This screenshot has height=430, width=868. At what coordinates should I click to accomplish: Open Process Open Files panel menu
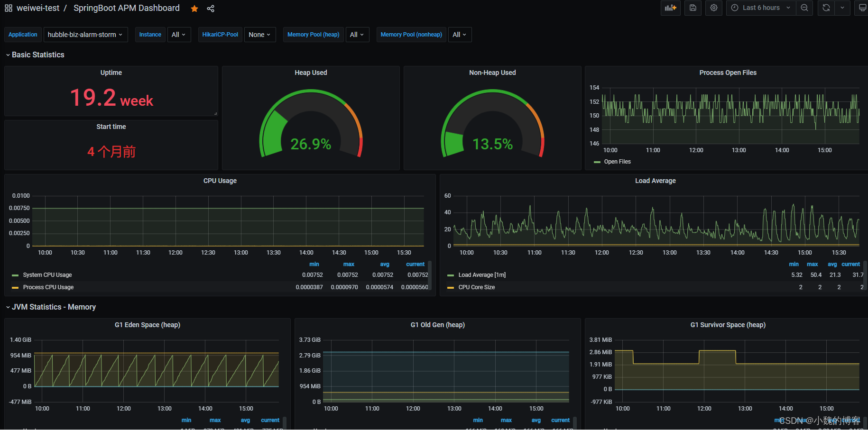728,73
